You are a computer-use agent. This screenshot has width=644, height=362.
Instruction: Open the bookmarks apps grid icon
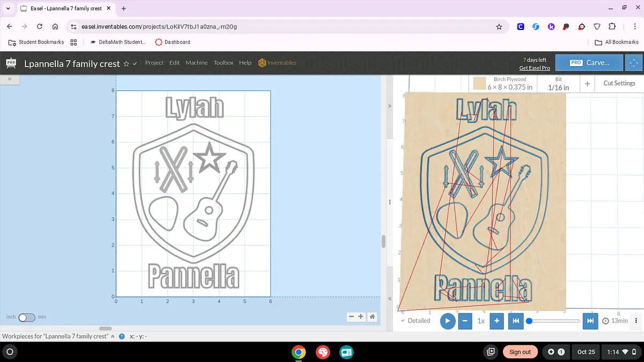pos(74,42)
